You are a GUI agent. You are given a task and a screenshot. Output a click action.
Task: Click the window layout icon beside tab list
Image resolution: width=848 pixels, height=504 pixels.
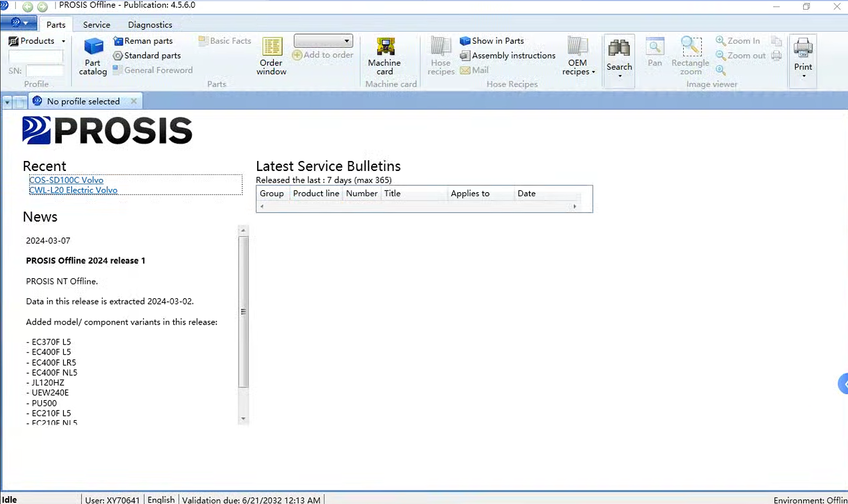20,102
